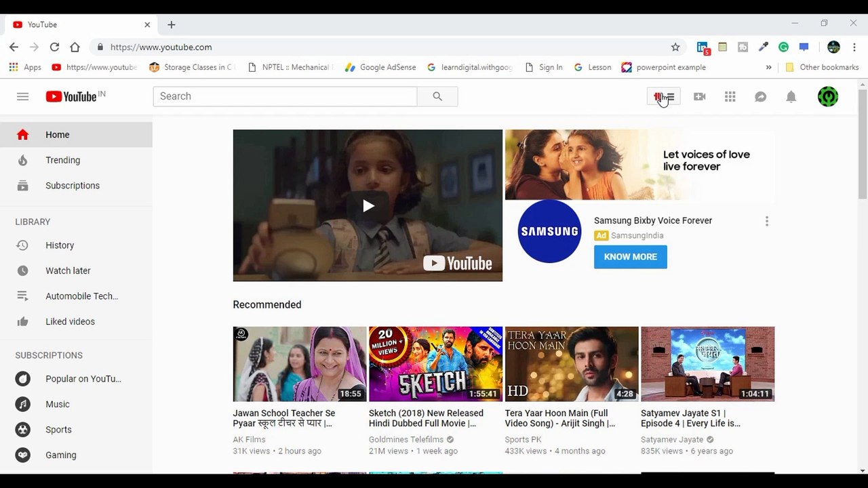Image resolution: width=868 pixels, height=488 pixels.
Task: Open Satyamev Jayate episode thumbnail
Action: click(x=708, y=364)
